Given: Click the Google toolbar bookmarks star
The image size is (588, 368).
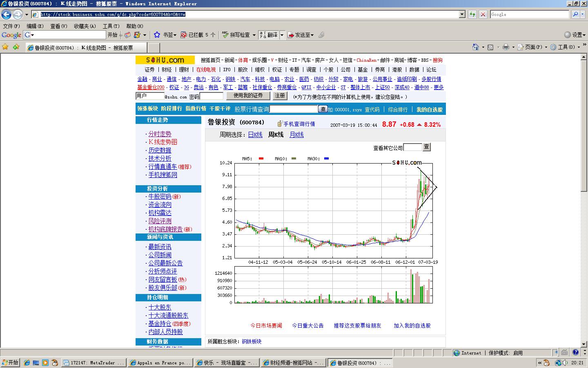Looking at the screenshot, I should point(157,35).
